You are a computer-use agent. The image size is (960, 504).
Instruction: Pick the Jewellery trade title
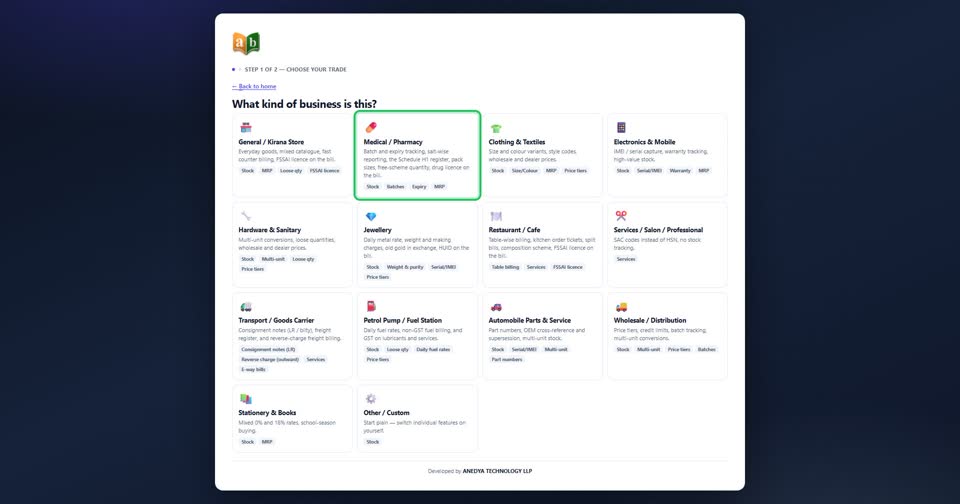[x=378, y=230]
